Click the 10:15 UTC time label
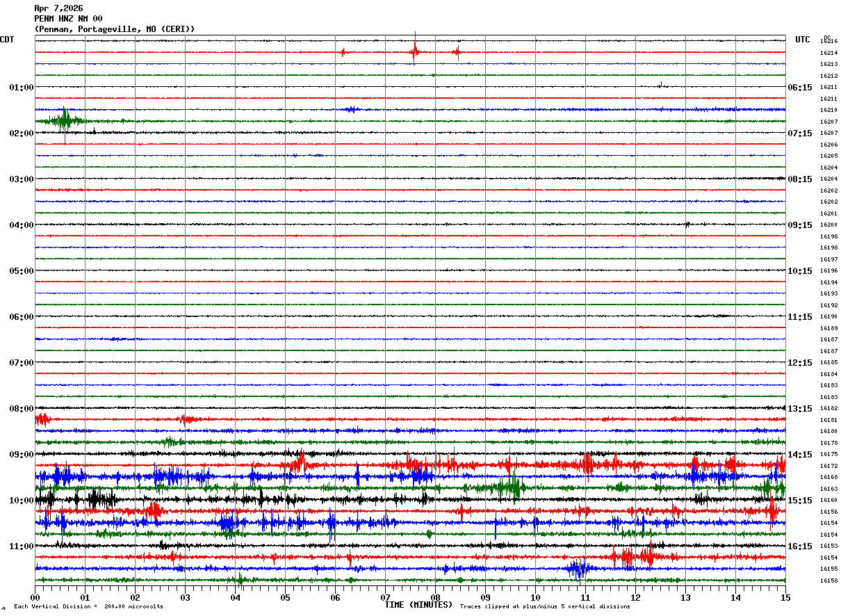841x616 pixels. coord(799,270)
